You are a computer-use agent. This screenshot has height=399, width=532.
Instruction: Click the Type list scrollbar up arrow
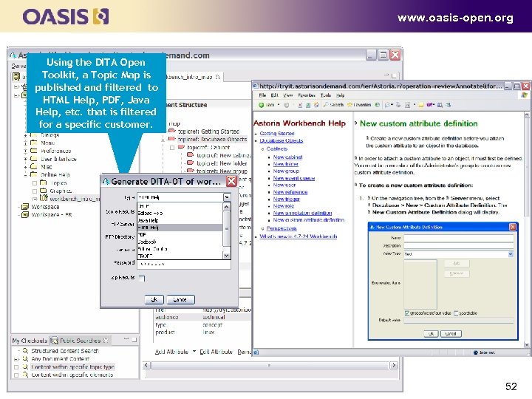(227, 207)
